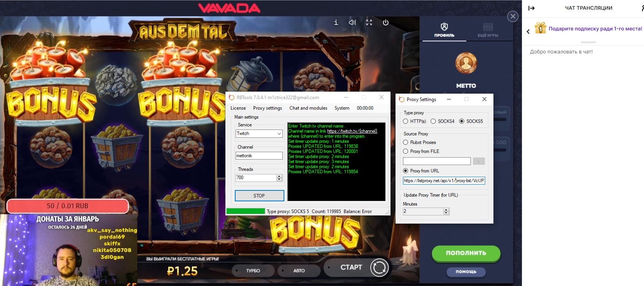Image resolution: width=644 pixels, height=286 pixels.
Task: Click the Threads spinner arrows
Action: (x=279, y=178)
